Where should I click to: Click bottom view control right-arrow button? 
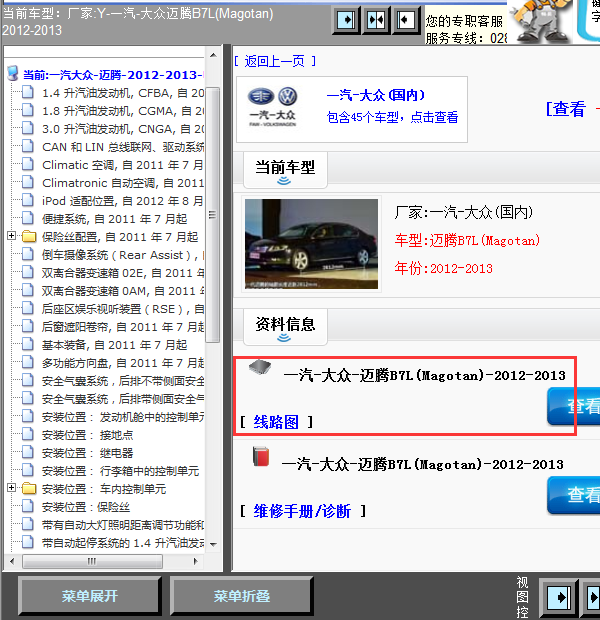click(x=559, y=597)
